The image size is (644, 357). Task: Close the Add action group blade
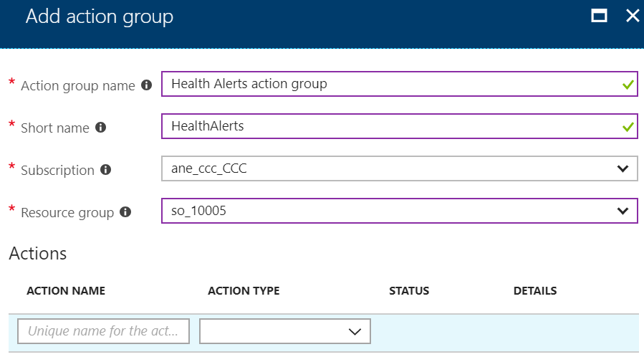(x=633, y=16)
